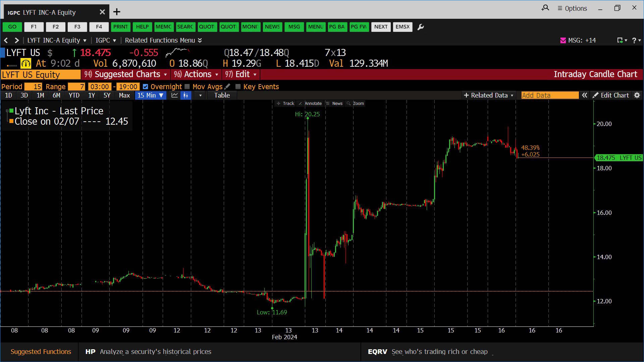Select the 6M time range tab
The image size is (644, 362).
tap(56, 95)
